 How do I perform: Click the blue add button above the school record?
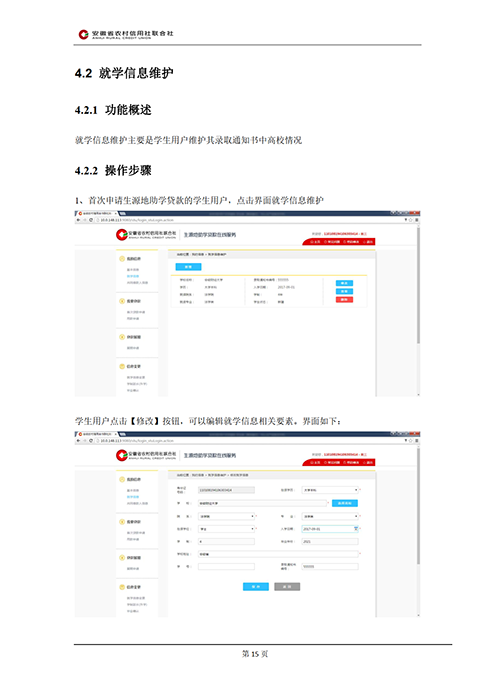(188, 267)
